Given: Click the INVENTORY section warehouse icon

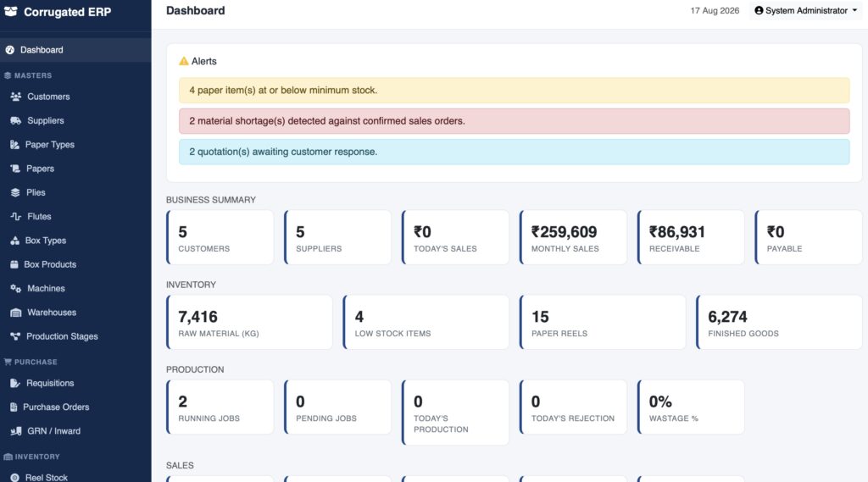Looking at the screenshot, I should [8, 457].
